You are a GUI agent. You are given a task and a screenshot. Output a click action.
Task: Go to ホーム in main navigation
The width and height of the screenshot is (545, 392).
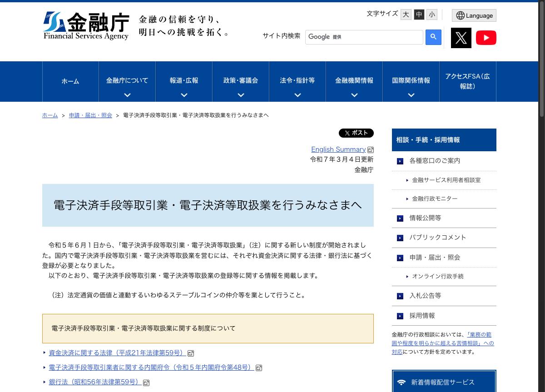[70, 81]
